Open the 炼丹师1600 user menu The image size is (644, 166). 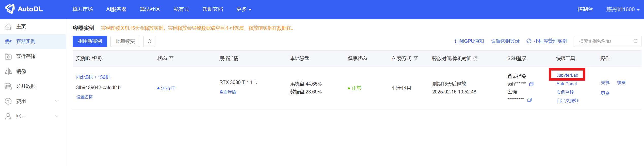(x=622, y=9)
